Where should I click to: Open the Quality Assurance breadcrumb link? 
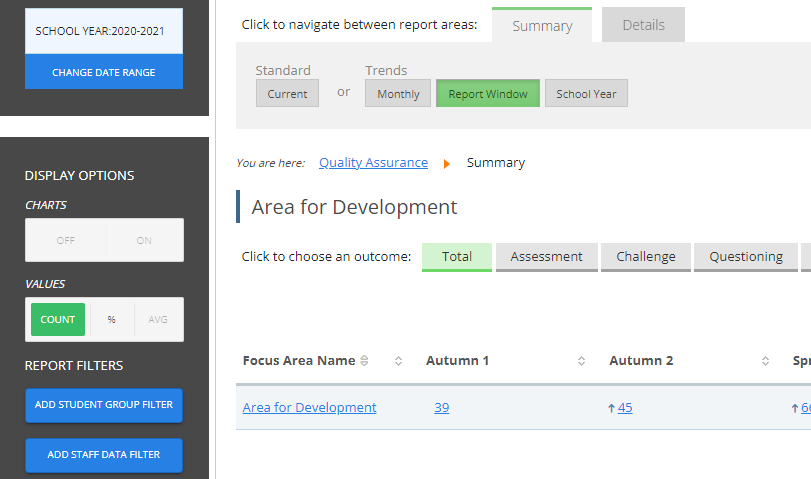coord(373,163)
